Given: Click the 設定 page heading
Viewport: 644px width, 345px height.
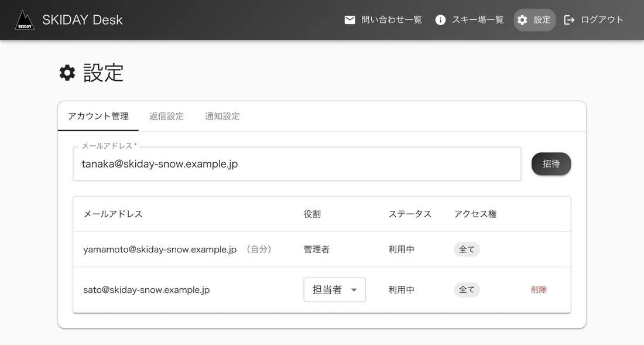Looking at the screenshot, I should (x=103, y=73).
